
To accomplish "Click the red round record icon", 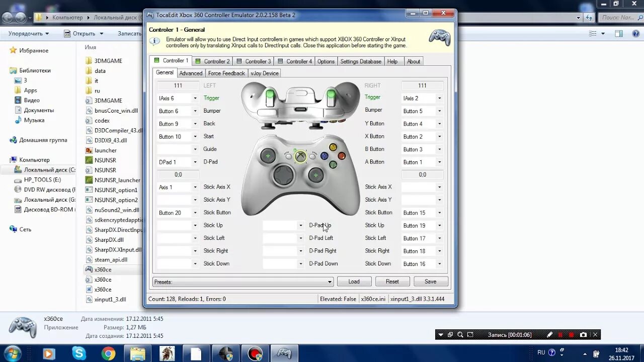I will point(572,335).
